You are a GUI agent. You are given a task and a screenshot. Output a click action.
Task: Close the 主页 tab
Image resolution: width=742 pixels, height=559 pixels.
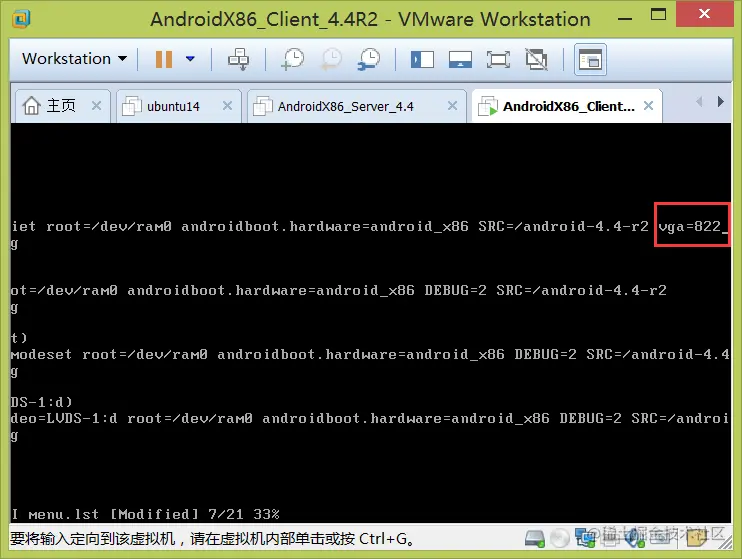97,106
